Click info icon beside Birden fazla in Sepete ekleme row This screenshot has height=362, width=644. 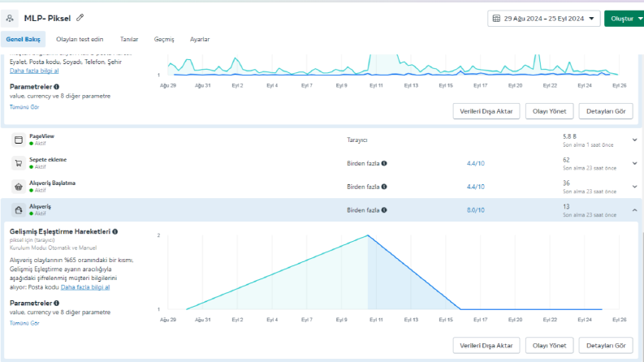384,163
